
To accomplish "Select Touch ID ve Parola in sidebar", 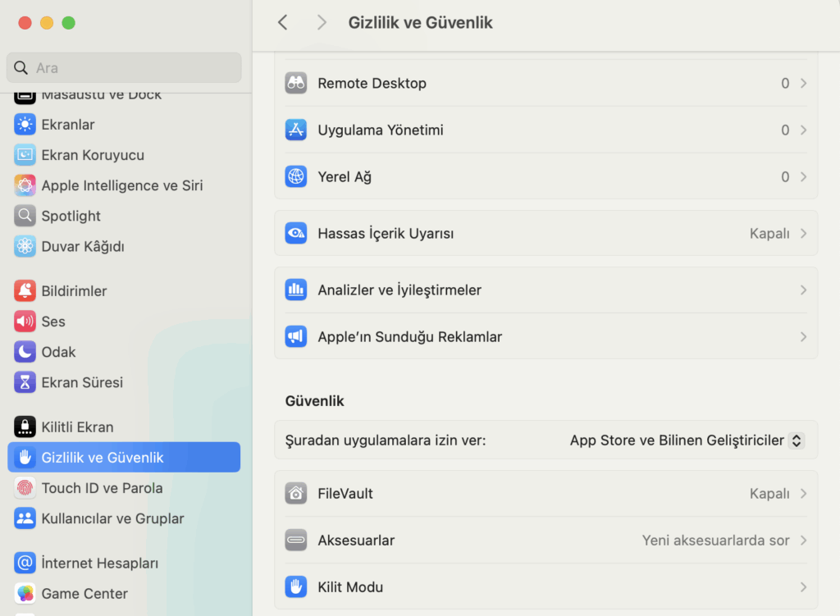I will pyautogui.click(x=102, y=488).
